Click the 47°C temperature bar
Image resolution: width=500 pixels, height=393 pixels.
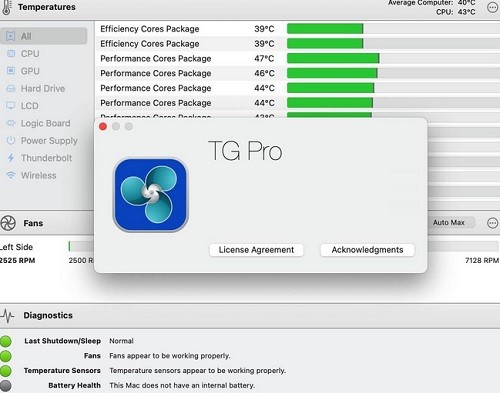coord(333,58)
